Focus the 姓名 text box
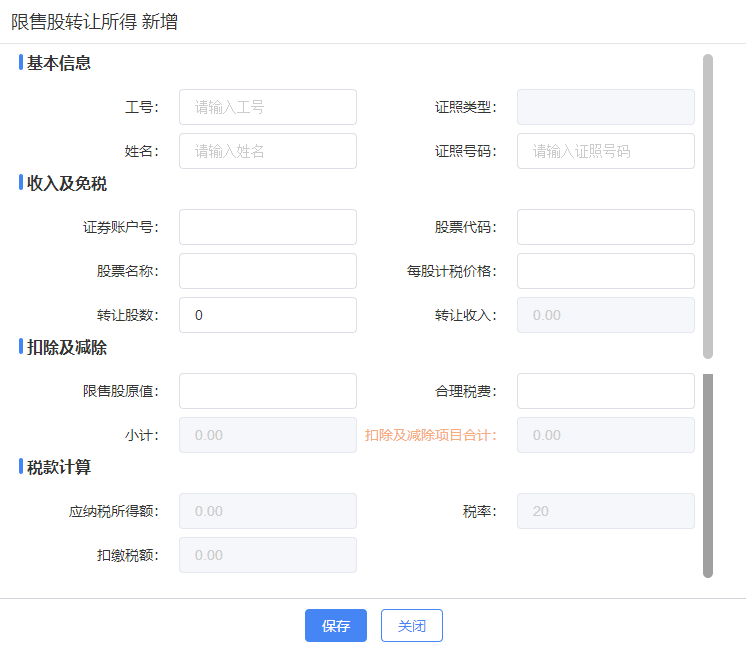746x660 pixels. (x=268, y=151)
